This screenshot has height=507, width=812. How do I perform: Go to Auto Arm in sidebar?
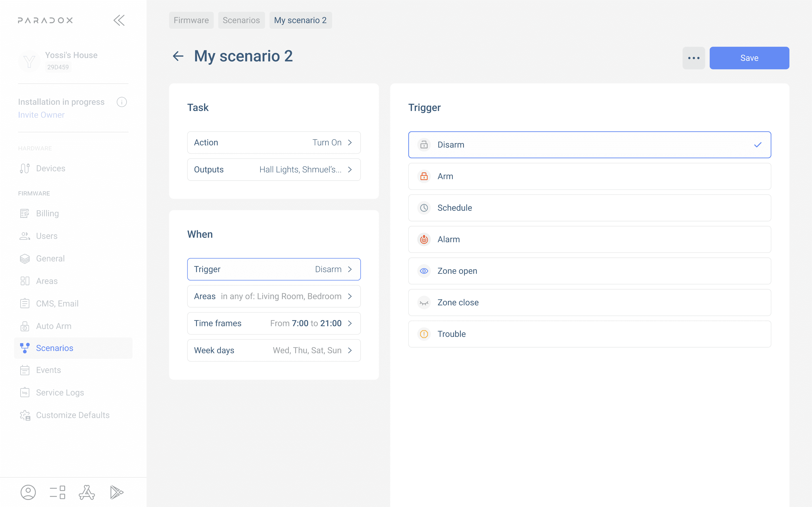(x=54, y=326)
